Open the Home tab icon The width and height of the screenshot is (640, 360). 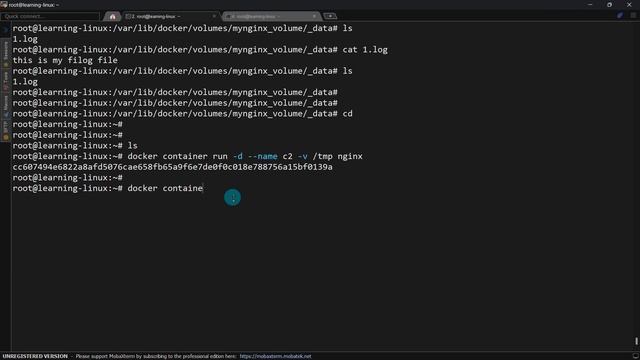click(x=112, y=16)
